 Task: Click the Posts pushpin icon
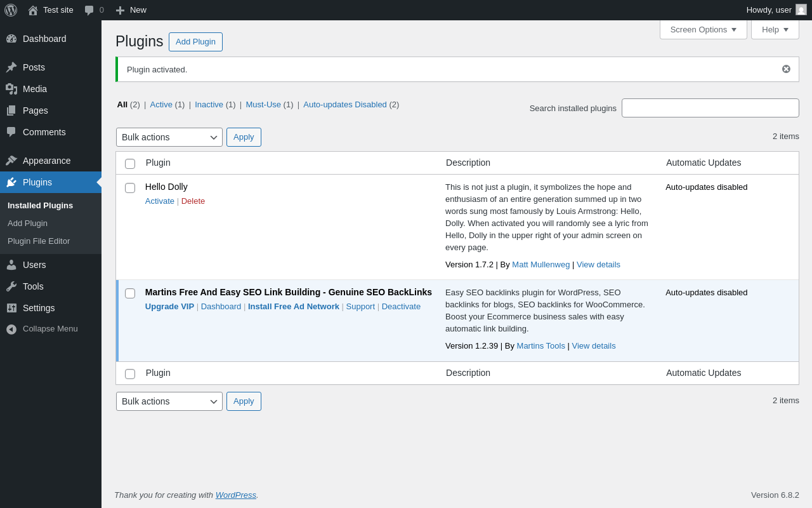click(11, 67)
